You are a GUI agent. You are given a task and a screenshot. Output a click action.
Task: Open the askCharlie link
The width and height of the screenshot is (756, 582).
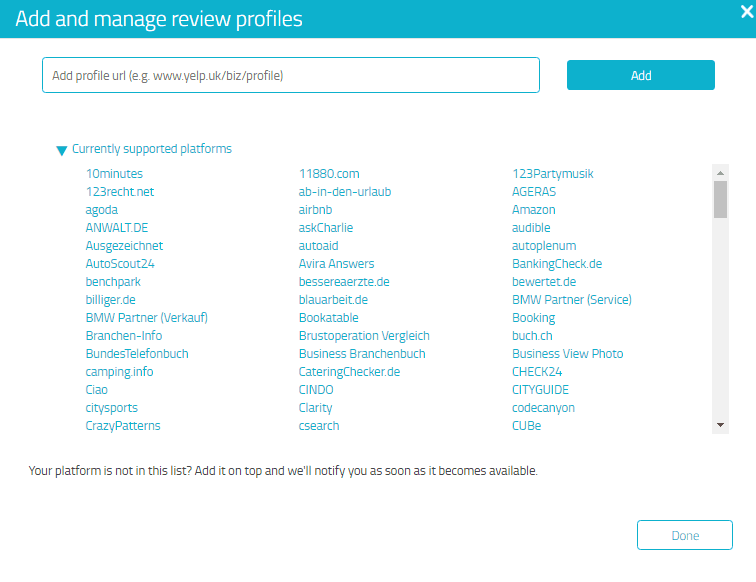tap(326, 228)
